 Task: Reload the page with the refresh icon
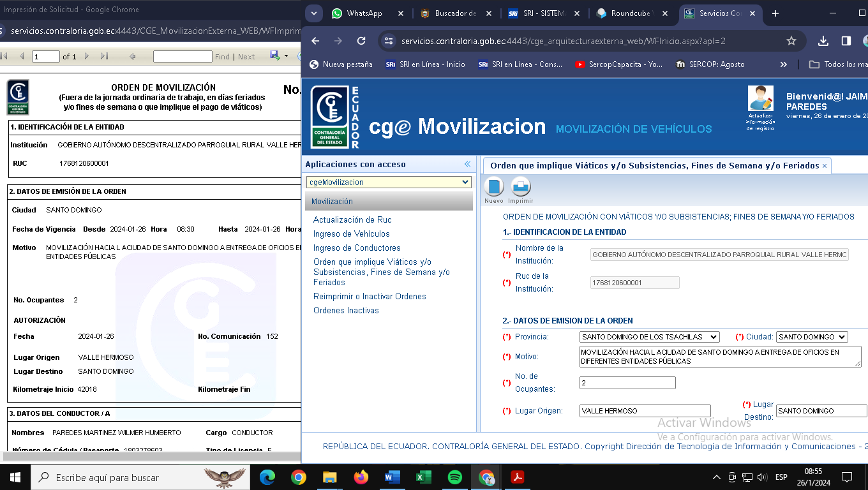click(361, 41)
